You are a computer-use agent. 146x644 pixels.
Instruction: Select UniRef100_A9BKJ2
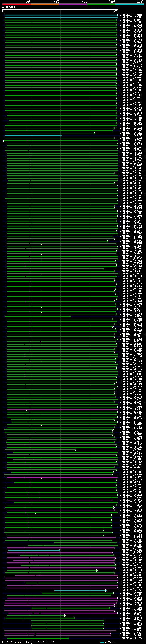(x=131, y=618)
